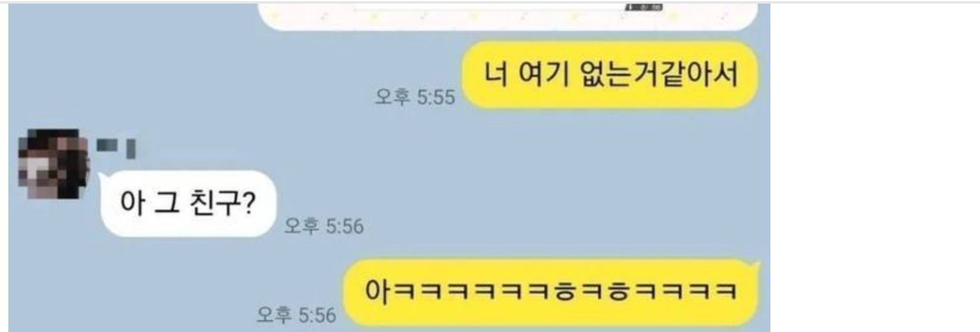
Task: Click the "오후 5:55" timestamp
Action: pyautogui.click(x=414, y=97)
